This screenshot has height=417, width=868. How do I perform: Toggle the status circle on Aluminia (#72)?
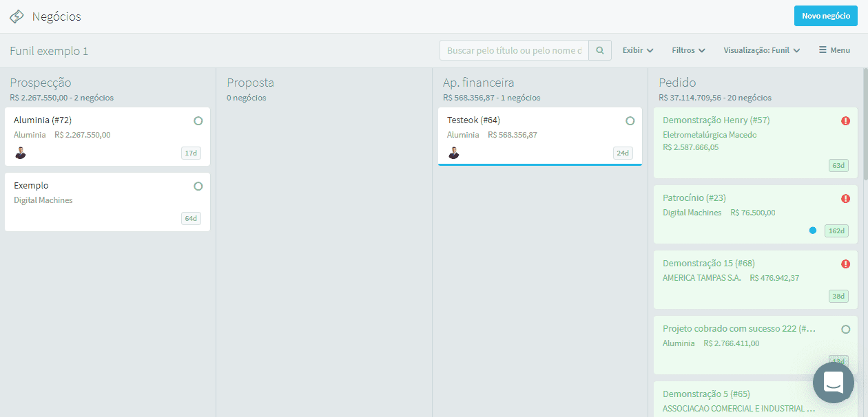(198, 120)
